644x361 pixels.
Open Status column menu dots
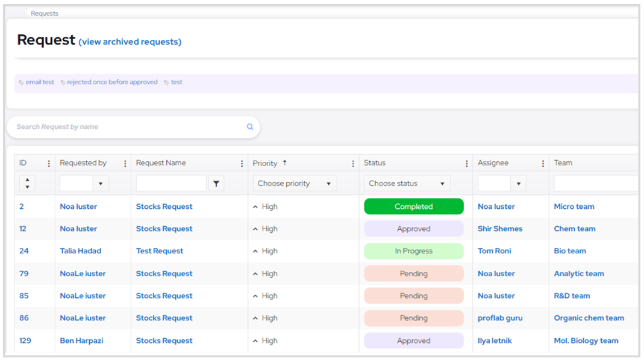point(467,164)
